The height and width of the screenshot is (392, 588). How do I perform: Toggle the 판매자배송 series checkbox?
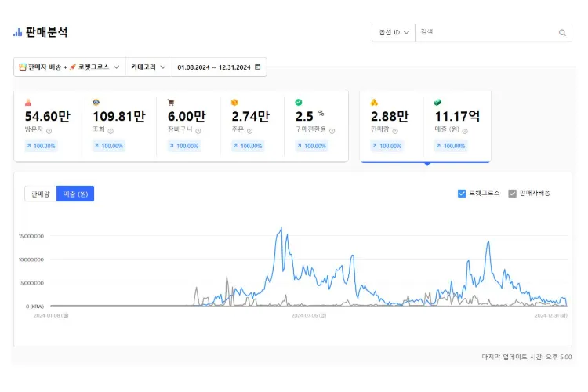tap(512, 193)
